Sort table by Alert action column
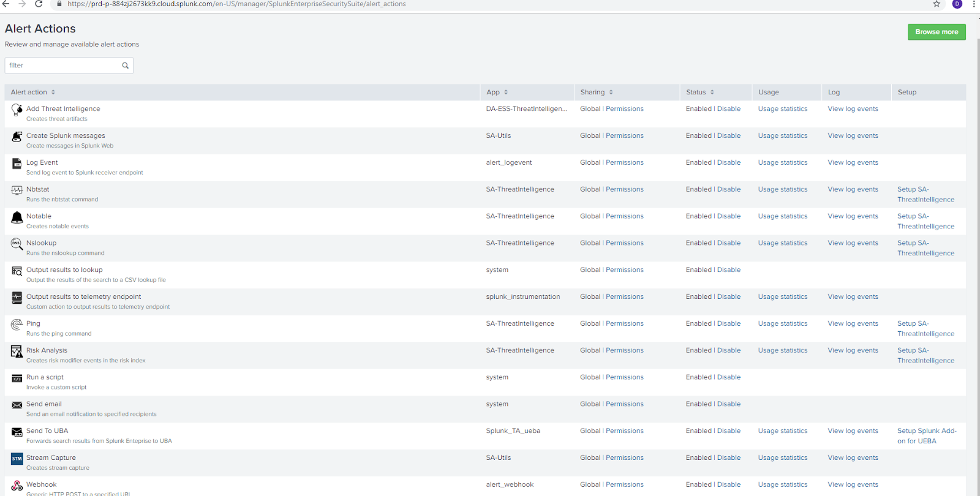980x496 pixels. click(x=33, y=92)
